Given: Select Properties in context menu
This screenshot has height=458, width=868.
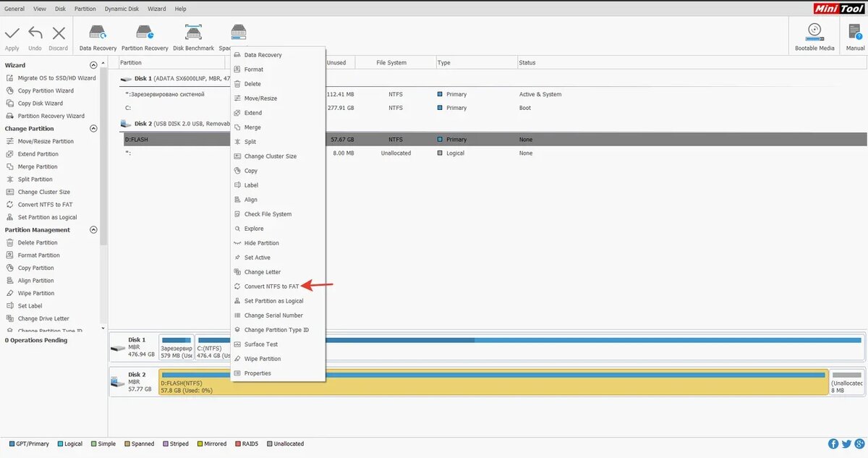Looking at the screenshot, I should pos(278,373).
